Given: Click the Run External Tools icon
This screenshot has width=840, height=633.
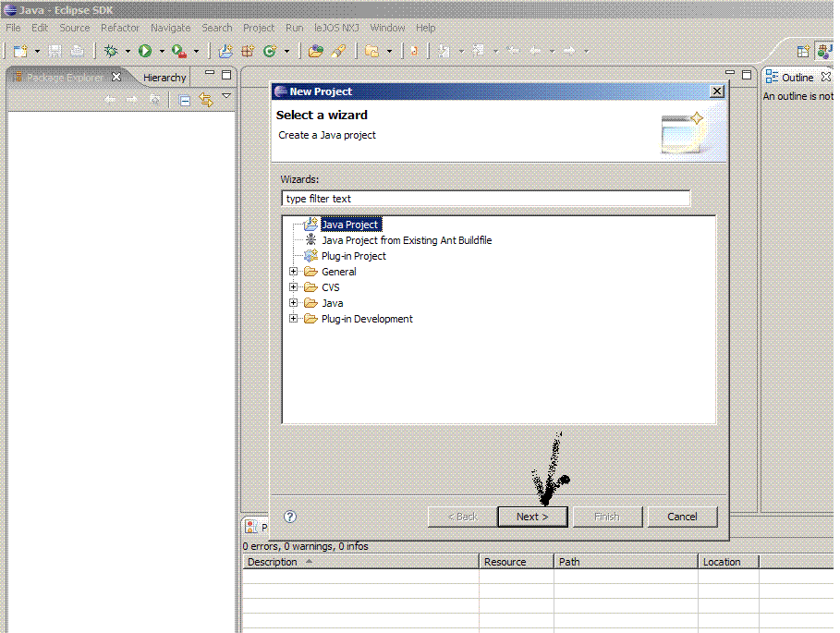Looking at the screenshot, I should pyautogui.click(x=179, y=51).
